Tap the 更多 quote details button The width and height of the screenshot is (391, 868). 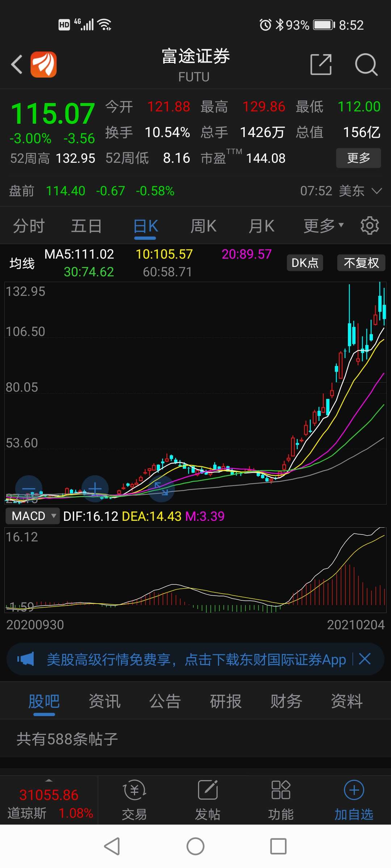(358, 158)
